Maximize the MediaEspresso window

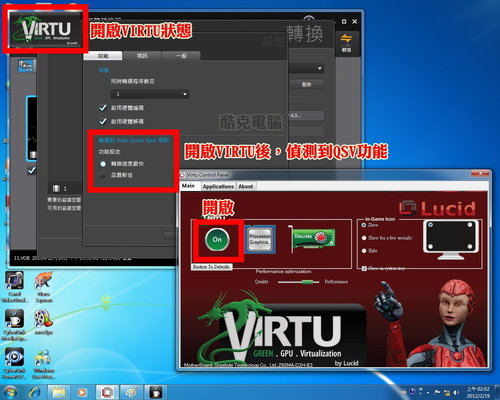(x=344, y=21)
